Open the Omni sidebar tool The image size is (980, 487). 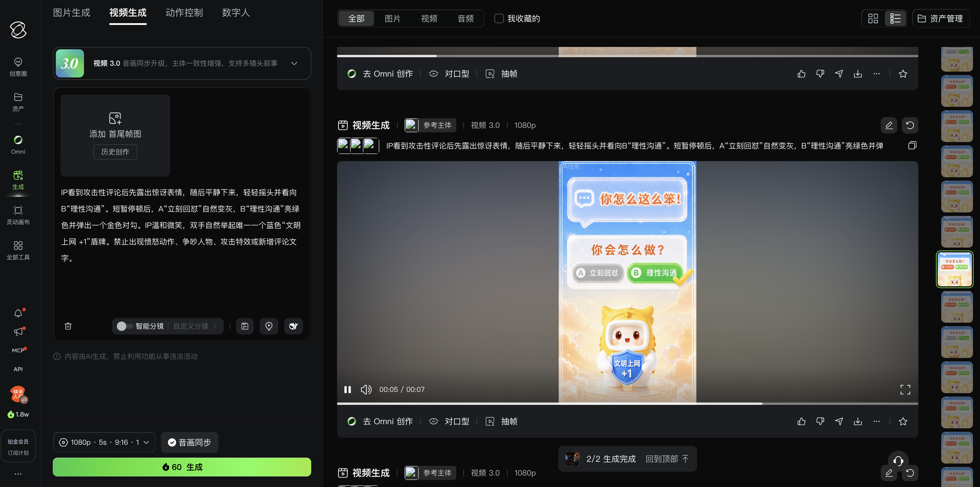click(x=18, y=145)
